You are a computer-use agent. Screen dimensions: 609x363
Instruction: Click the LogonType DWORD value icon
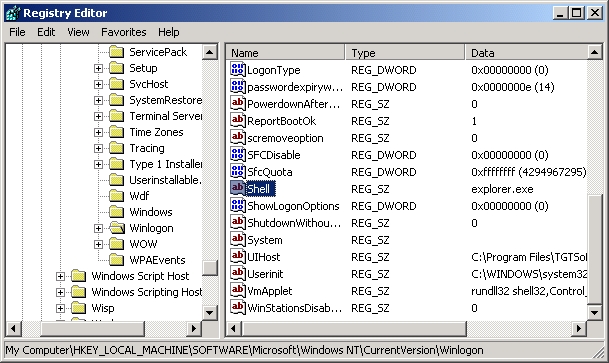(x=238, y=69)
